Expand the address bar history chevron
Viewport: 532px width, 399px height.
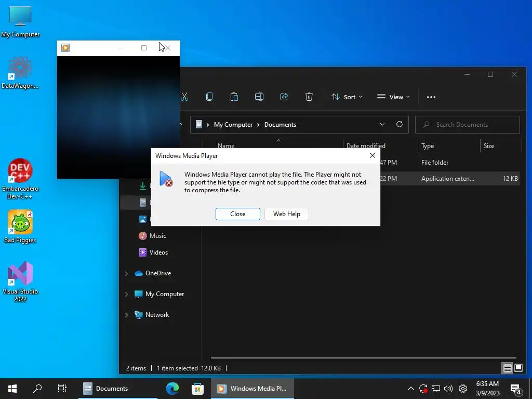(x=382, y=124)
